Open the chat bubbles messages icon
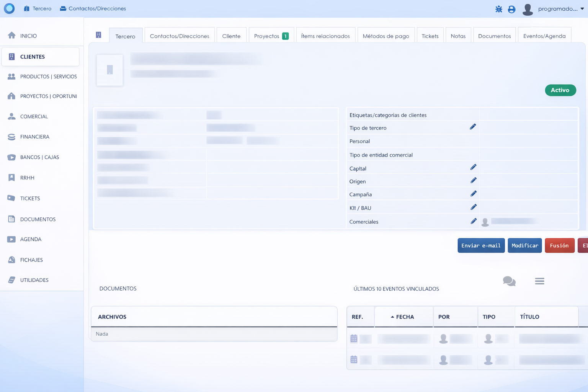The image size is (588, 392). [509, 281]
